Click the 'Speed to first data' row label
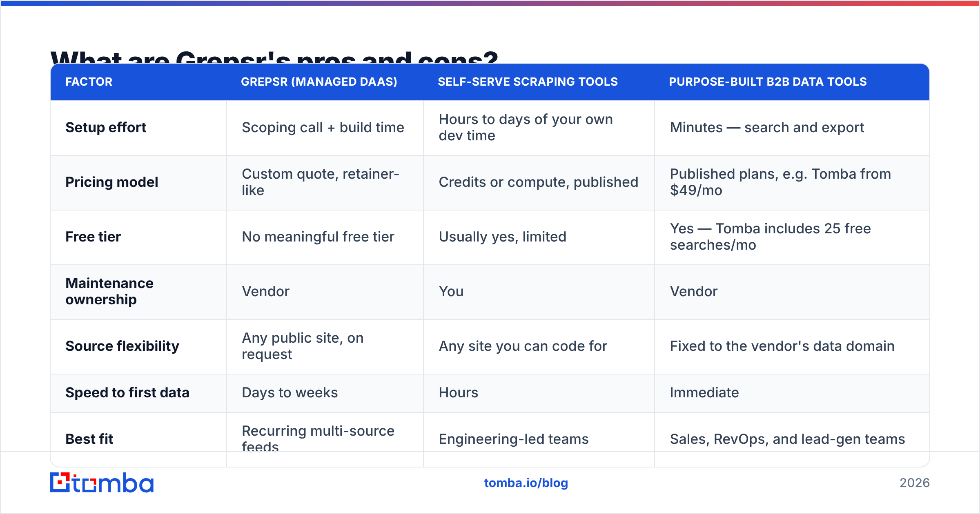The image size is (980, 514). click(127, 392)
